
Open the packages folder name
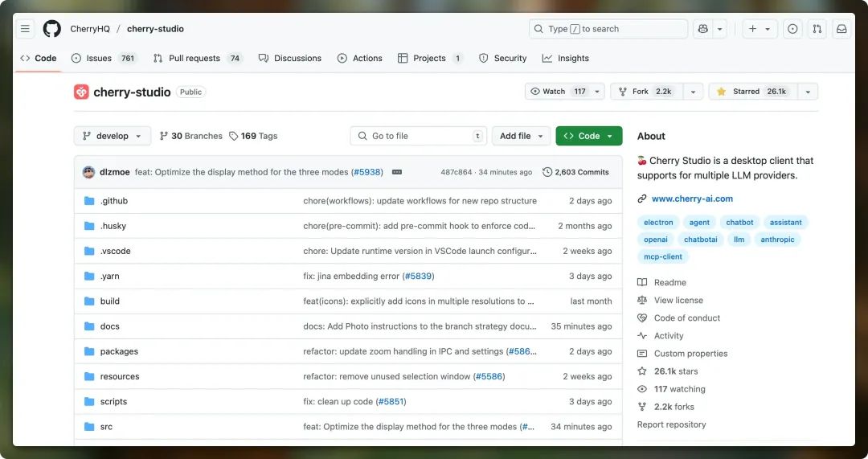click(x=119, y=351)
